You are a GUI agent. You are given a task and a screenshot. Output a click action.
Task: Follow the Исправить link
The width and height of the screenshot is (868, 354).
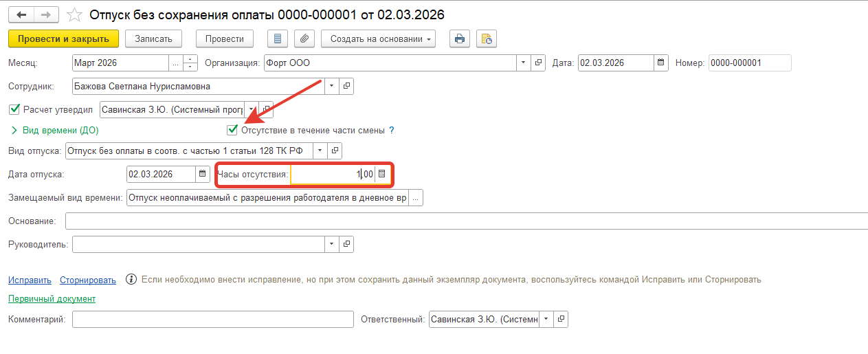(30, 280)
